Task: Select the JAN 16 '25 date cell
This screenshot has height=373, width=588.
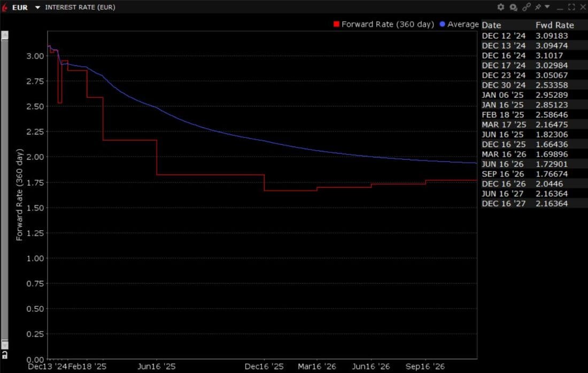Action: (x=502, y=105)
